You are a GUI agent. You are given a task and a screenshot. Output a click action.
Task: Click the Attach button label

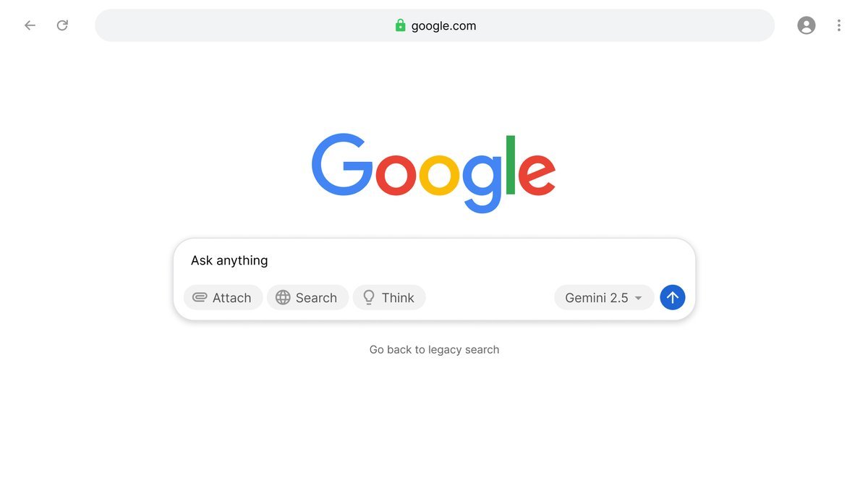coord(231,298)
